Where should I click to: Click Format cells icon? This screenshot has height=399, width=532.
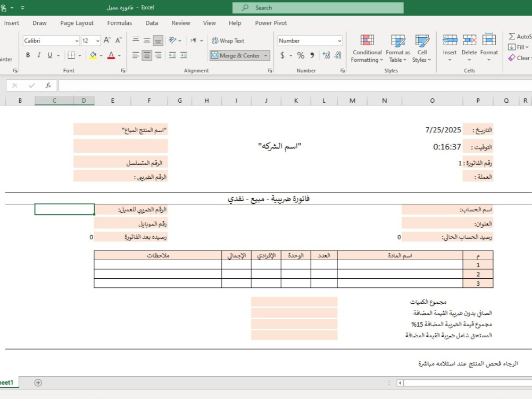[489, 40]
